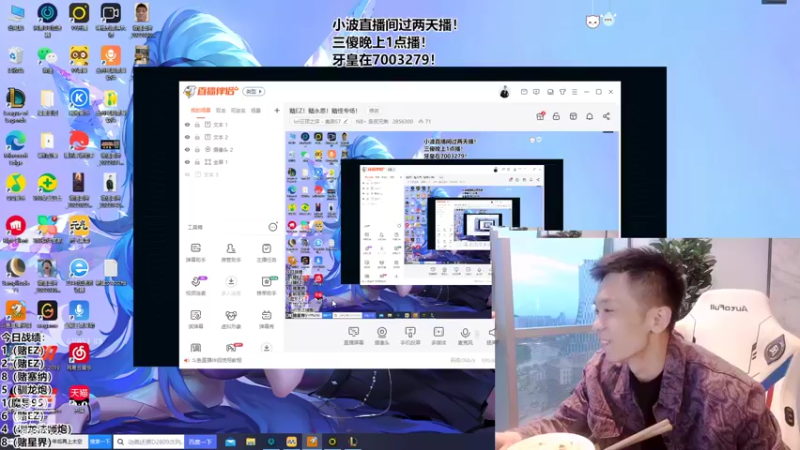Select the scene tab right of 我的场景
This screenshot has height=450, width=800.
(220, 110)
